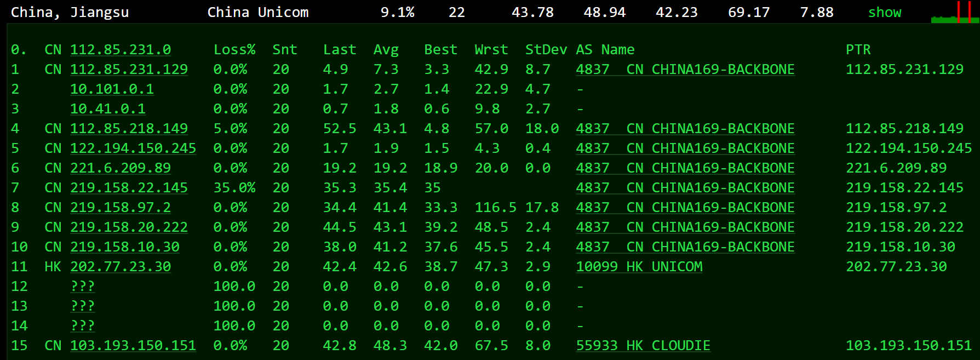Screen dimensions: 980x360
Task: Select the 'Wrst' column header
Action: click(491, 50)
